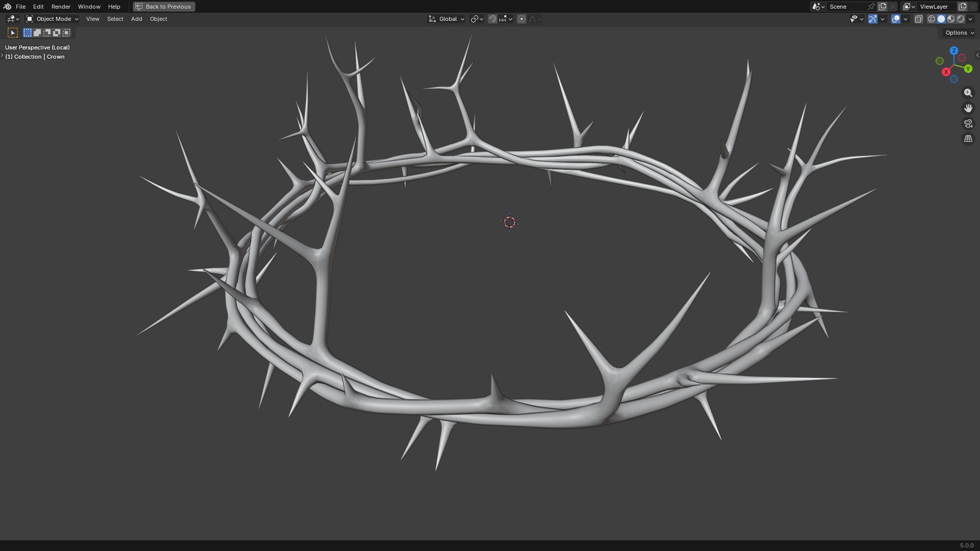Choose the Set new selection mode
The width and height of the screenshot is (980, 551).
coord(28,33)
